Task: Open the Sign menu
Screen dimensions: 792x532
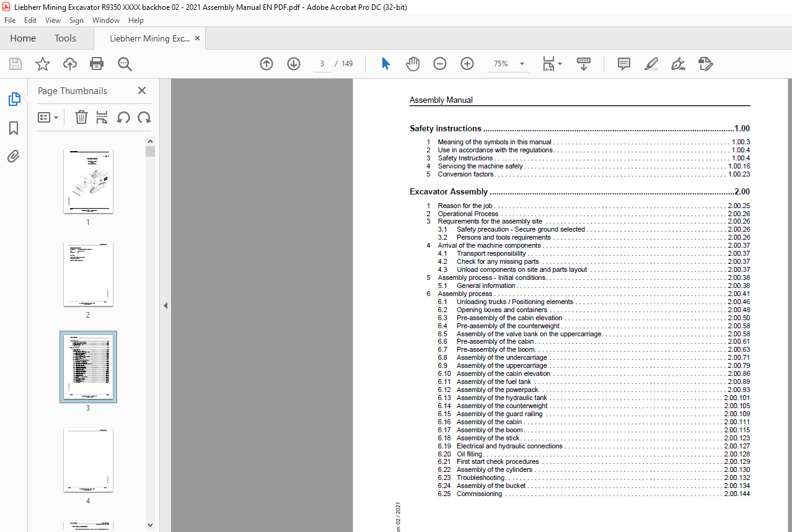Action: pos(76,20)
